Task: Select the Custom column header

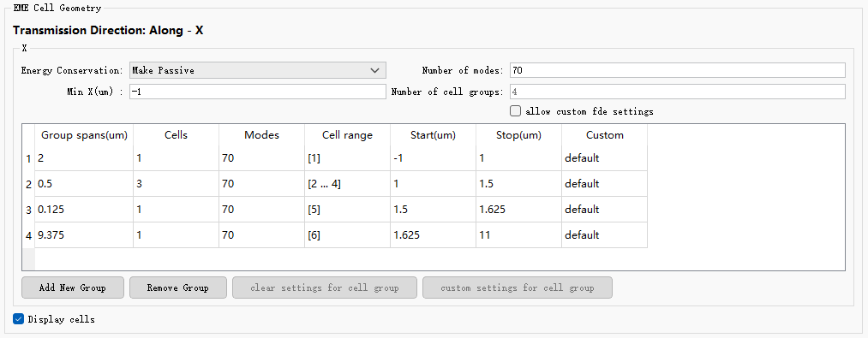Action: tap(604, 135)
